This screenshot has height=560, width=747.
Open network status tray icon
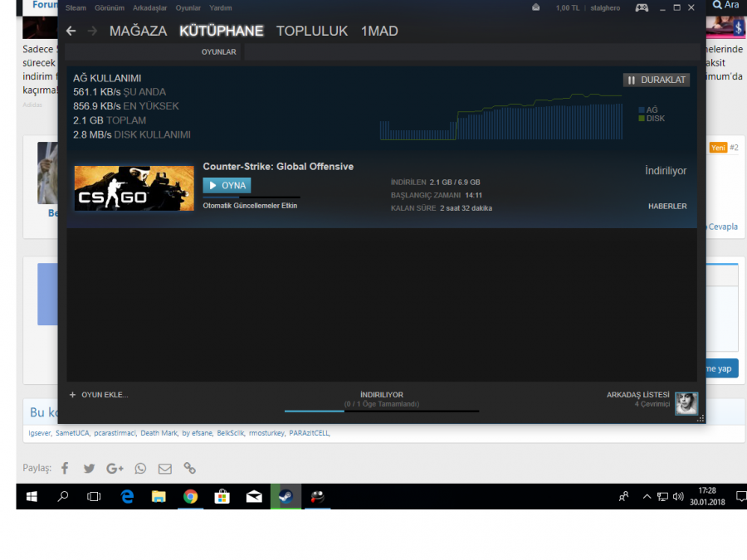pyautogui.click(x=662, y=497)
